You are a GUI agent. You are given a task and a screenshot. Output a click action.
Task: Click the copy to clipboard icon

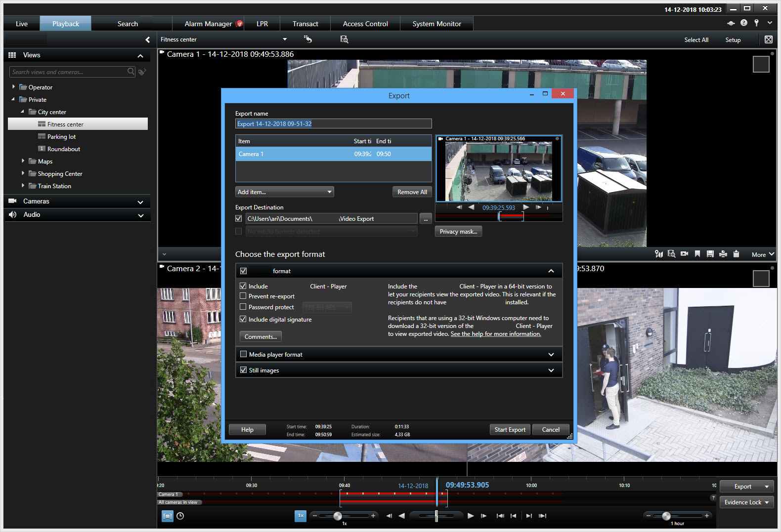[x=736, y=254]
